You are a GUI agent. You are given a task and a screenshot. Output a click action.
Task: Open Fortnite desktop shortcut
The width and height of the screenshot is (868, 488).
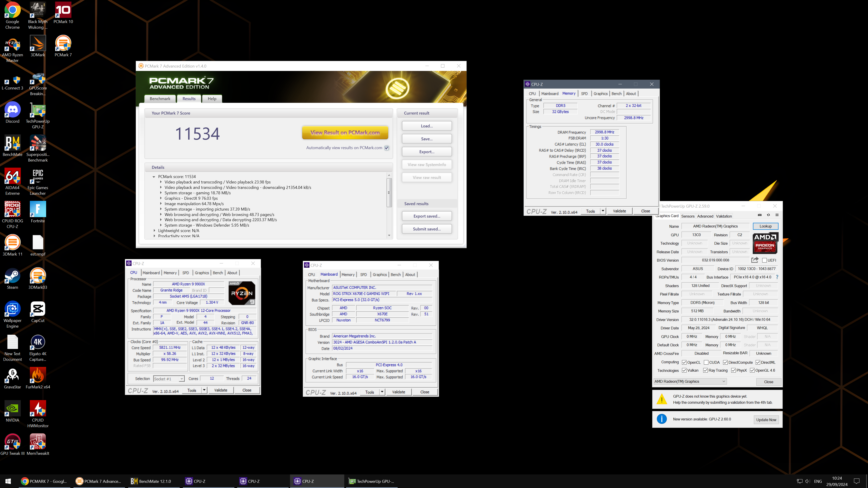pyautogui.click(x=38, y=212)
